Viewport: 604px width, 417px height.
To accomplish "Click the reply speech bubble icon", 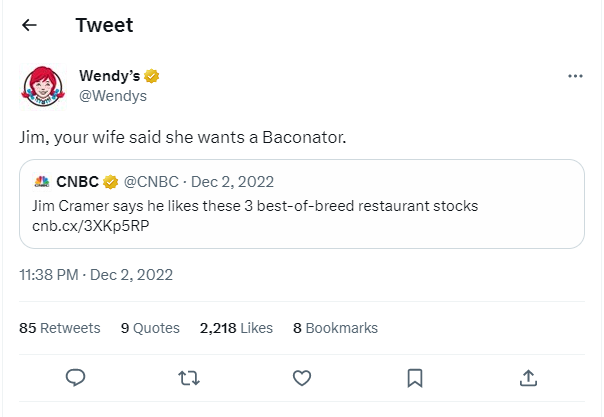I will [74, 377].
